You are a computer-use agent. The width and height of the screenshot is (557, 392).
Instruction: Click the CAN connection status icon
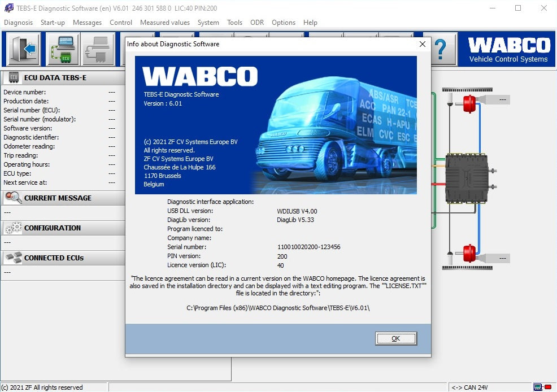542,387
